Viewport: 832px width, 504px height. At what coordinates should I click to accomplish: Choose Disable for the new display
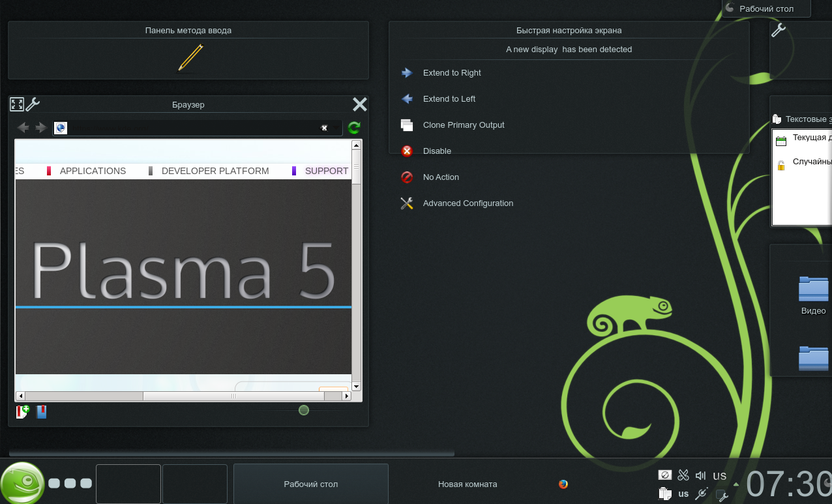437,151
